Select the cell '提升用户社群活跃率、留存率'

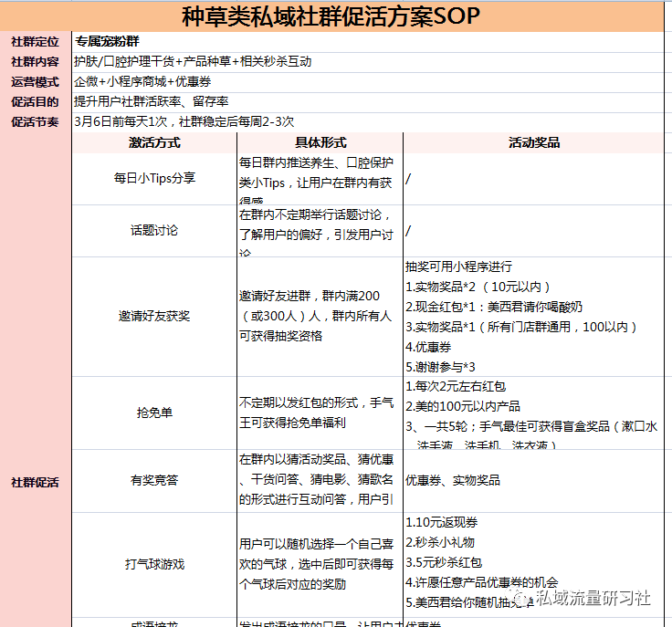(368, 102)
